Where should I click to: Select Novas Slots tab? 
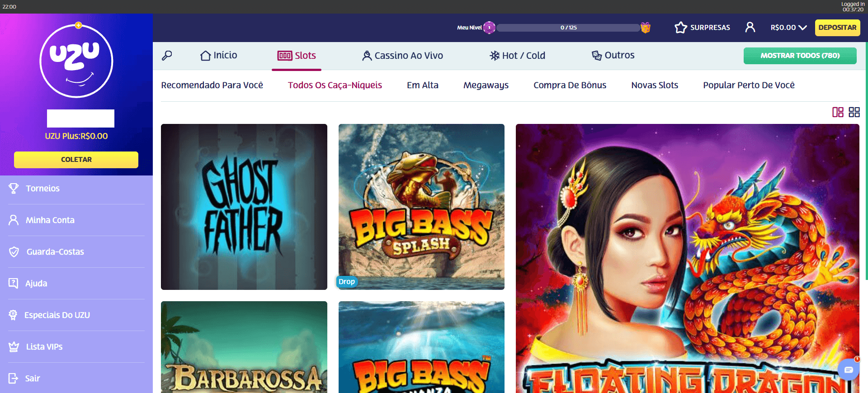[655, 85]
